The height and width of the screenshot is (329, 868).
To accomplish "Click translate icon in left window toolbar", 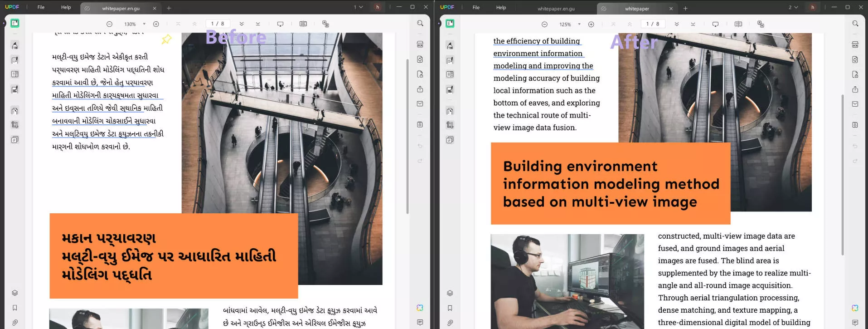I will click(x=325, y=24).
